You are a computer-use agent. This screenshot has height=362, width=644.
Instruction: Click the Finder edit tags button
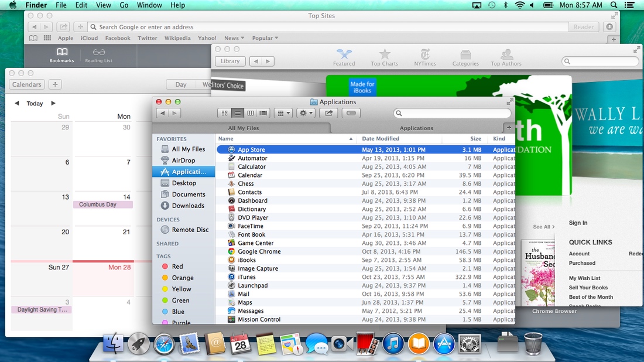351,113
